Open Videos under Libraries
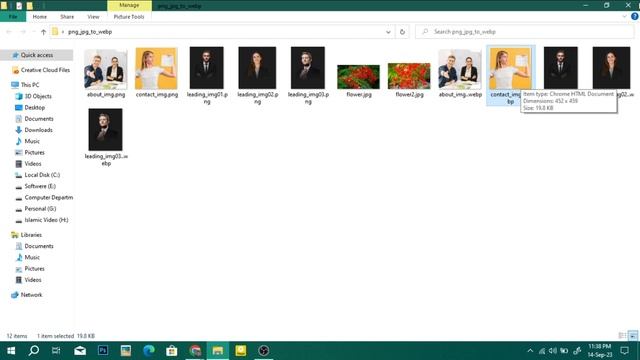Viewport: 640px width, 360px height. pyautogui.click(x=33, y=280)
